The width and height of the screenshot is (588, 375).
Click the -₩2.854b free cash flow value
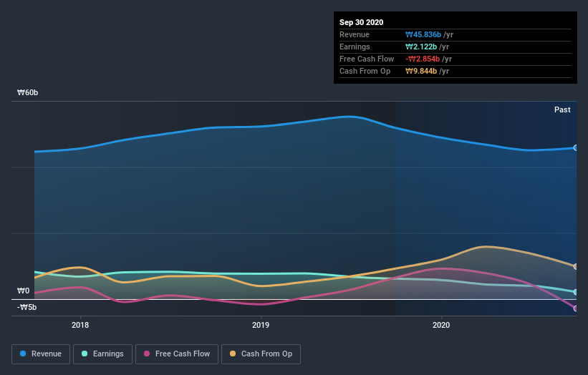423,59
